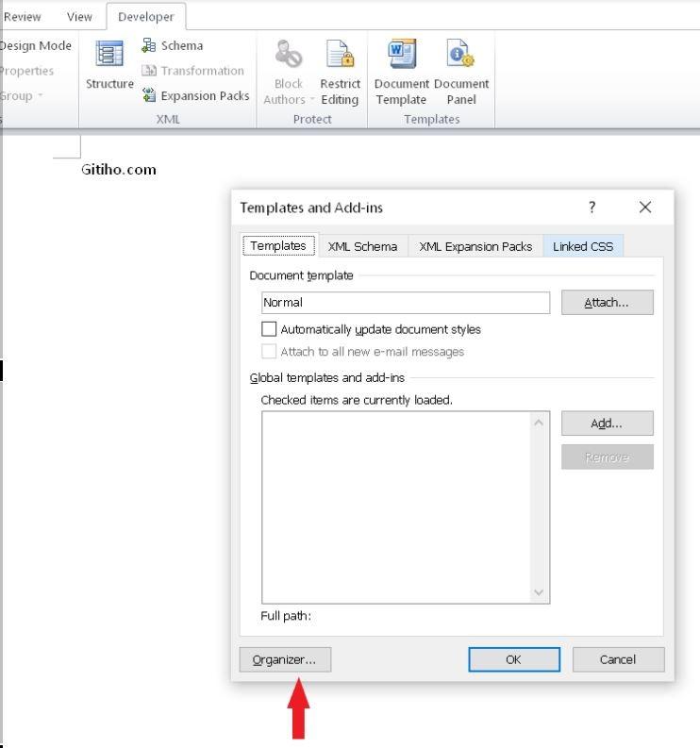Click the Schema icon in XML group

pos(148,45)
